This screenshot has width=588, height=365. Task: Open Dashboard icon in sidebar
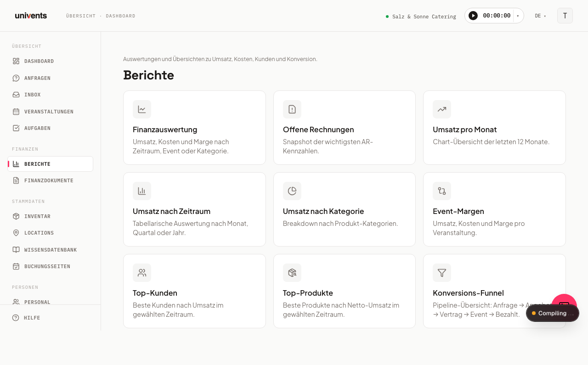[16, 61]
